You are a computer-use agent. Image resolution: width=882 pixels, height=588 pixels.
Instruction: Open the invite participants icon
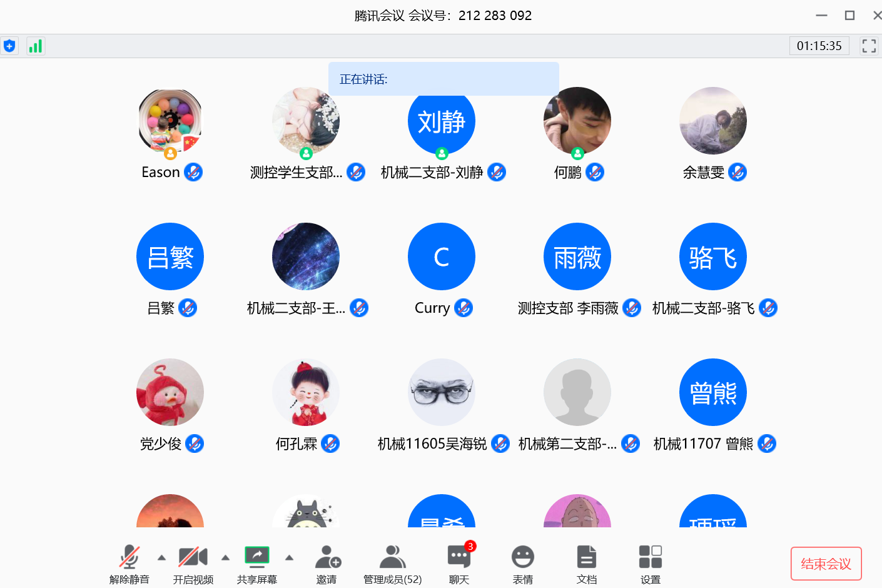(x=327, y=563)
